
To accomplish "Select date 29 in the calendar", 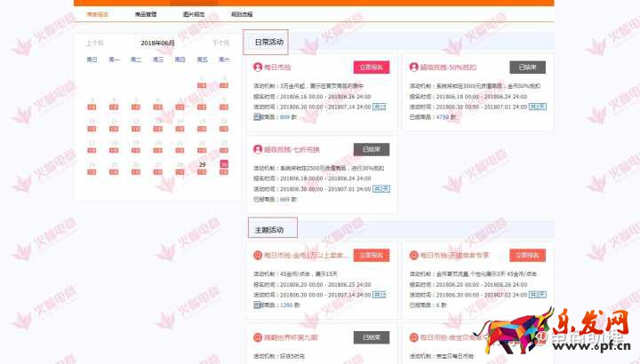I will [203, 164].
